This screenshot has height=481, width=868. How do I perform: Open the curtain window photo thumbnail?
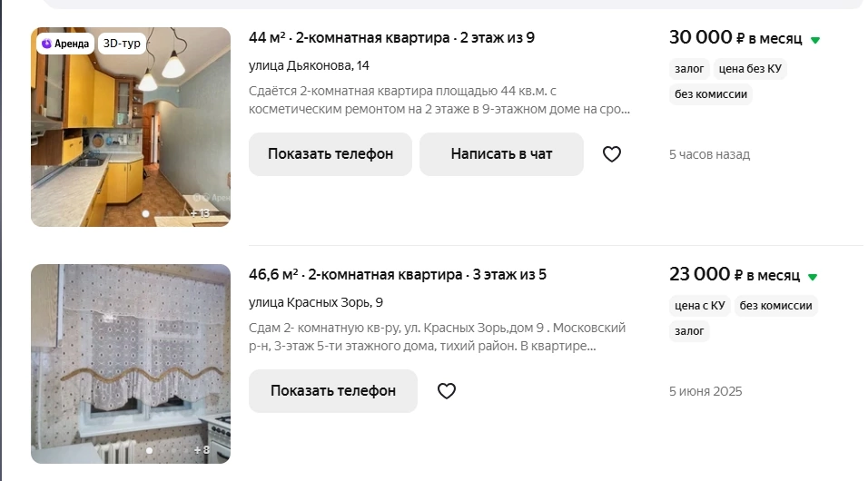tap(131, 364)
